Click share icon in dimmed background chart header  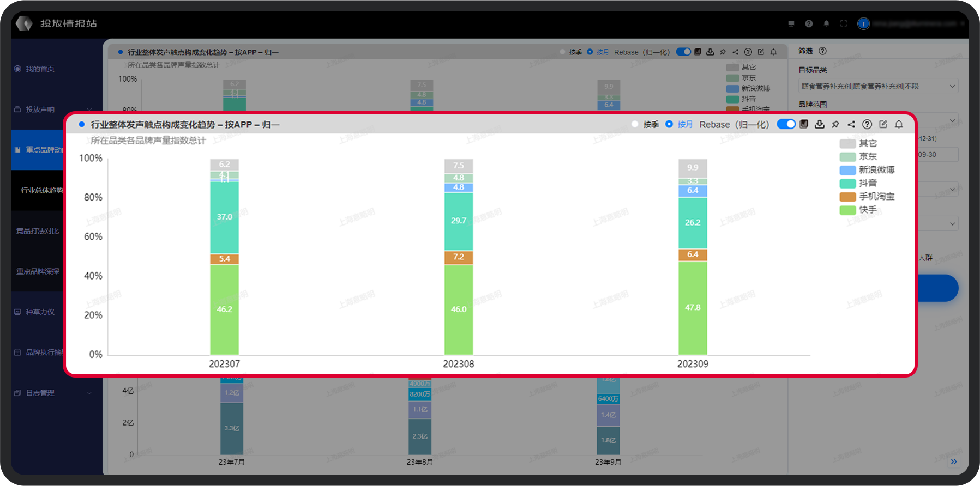point(735,52)
